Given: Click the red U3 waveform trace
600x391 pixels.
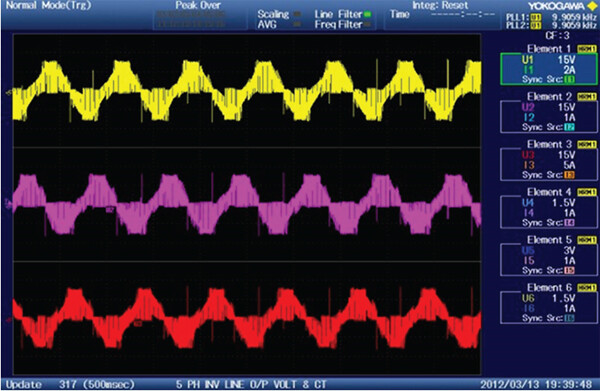Looking at the screenshot, I should tap(247, 319).
